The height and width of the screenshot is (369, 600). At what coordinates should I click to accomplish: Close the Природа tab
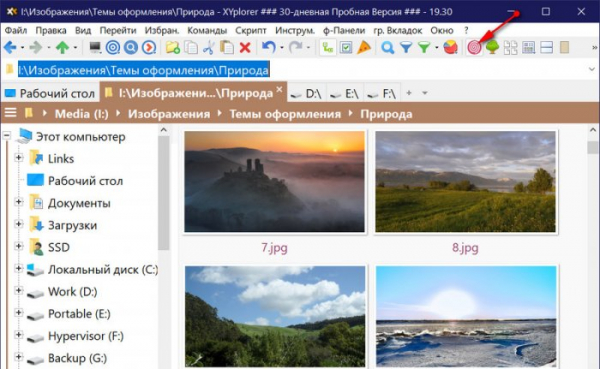(279, 89)
